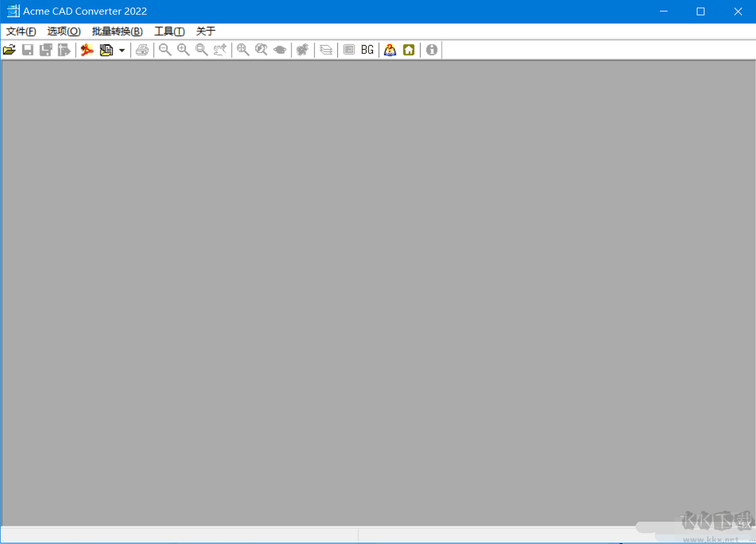Click the 关于 menu item
This screenshot has width=756, height=544.
[206, 31]
